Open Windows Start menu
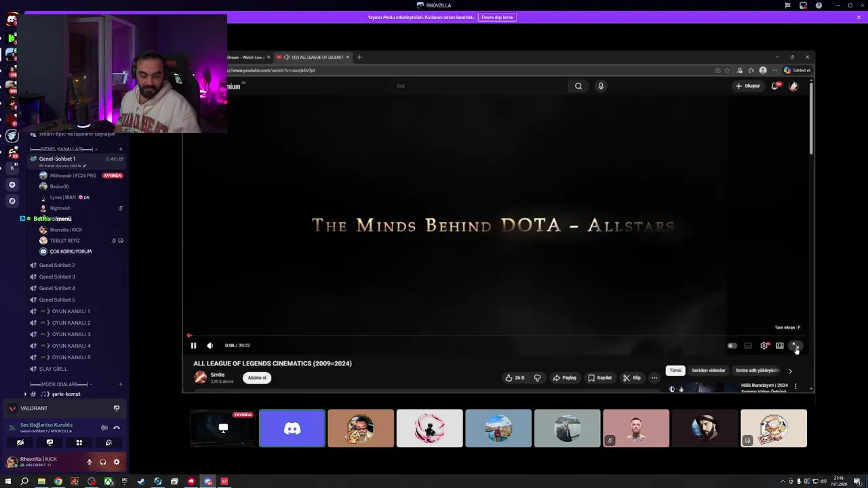This screenshot has height=488, width=868. tap(8, 482)
